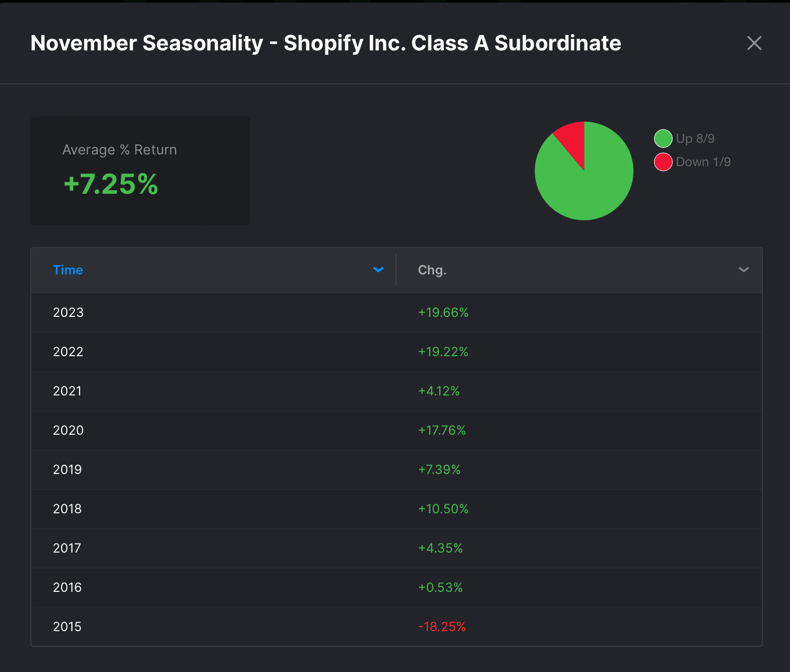Sort by the Chg. column header
The height and width of the screenshot is (672, 790).
(x=432, y=270)
